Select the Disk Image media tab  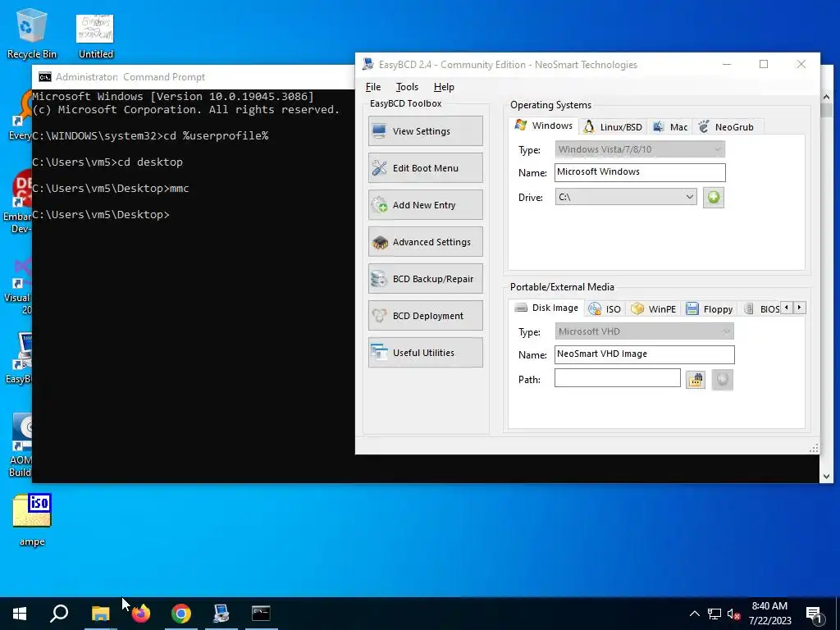(546, 308)
